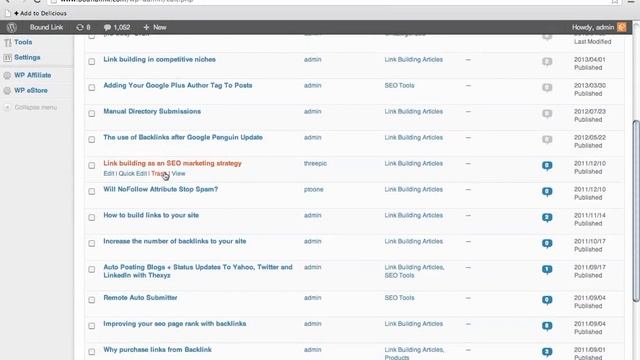Click the WP eStore gear icon
640x360 pixels.
tap(7, 91)
